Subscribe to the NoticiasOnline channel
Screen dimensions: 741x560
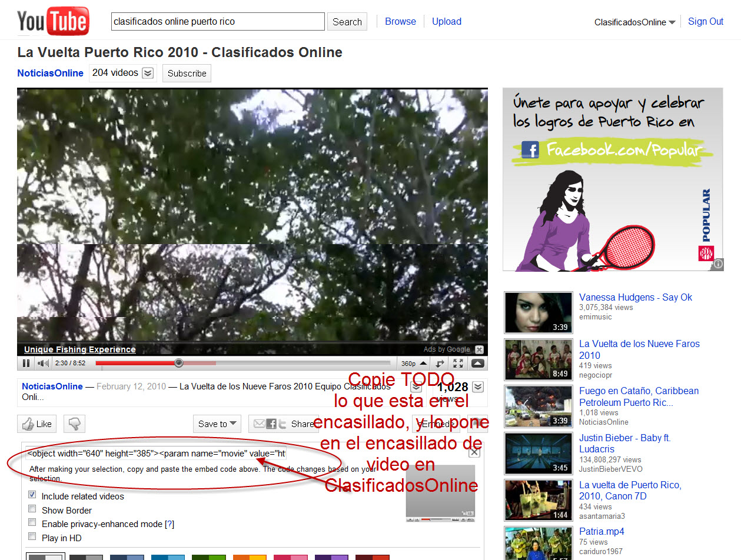point(187,74)
